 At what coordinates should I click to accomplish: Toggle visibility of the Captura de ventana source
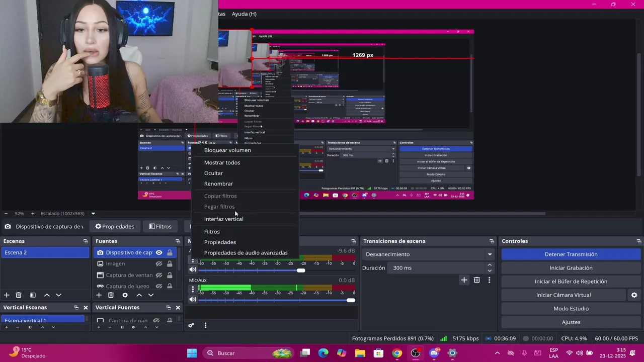(159, 275)
